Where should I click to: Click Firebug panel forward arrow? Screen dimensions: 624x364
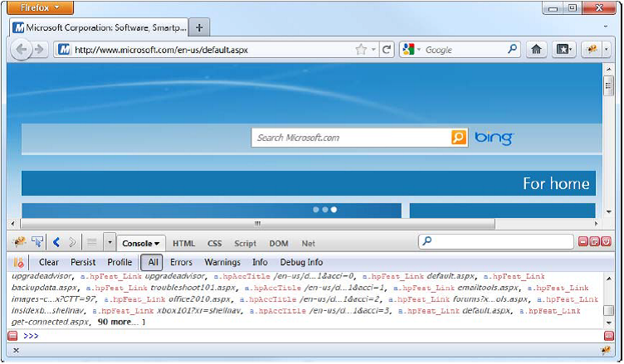72,242
